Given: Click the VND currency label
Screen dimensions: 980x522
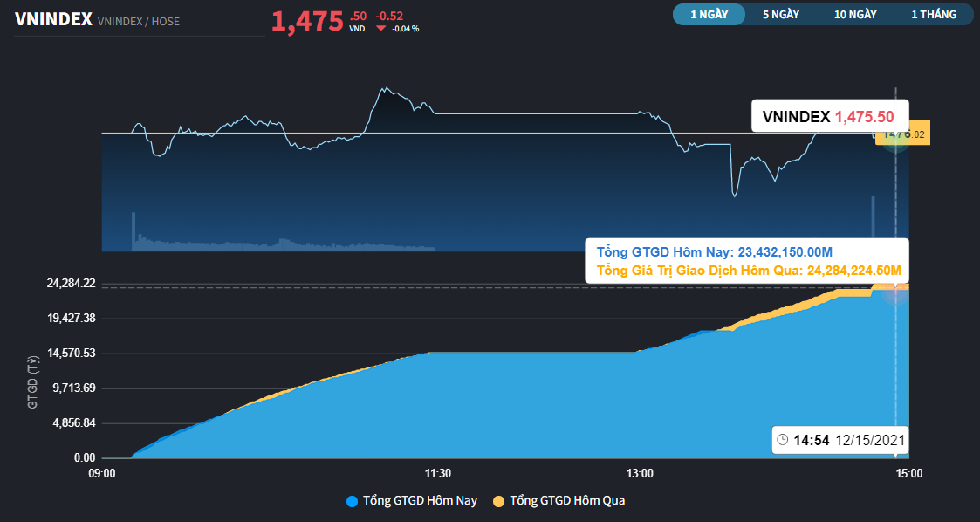Looking at the screenshot, I should tap(357, 29).
